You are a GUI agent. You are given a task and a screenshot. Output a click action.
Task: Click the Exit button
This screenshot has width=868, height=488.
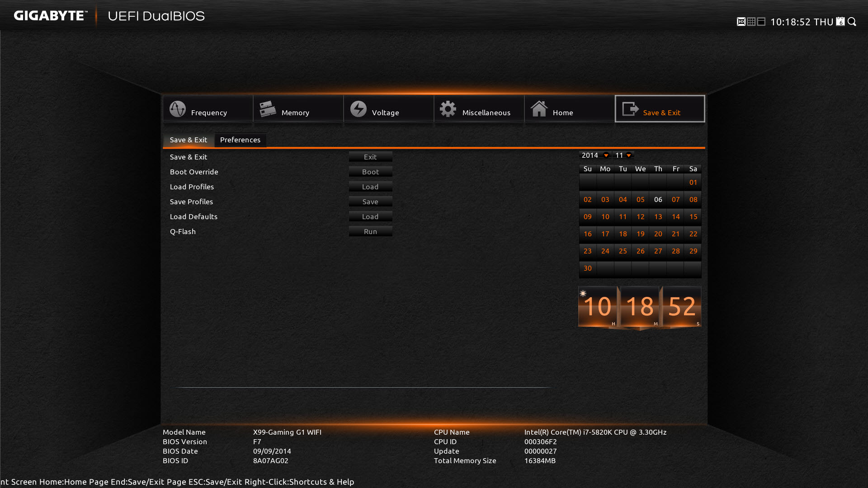370,157
